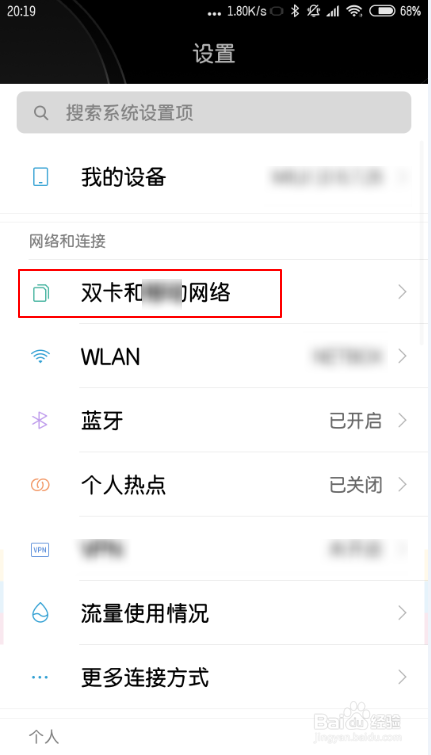This screenshot has height=755, width=431.
Task: Tap the Bluetooth settings icon
Action: [x=39, y=421]
